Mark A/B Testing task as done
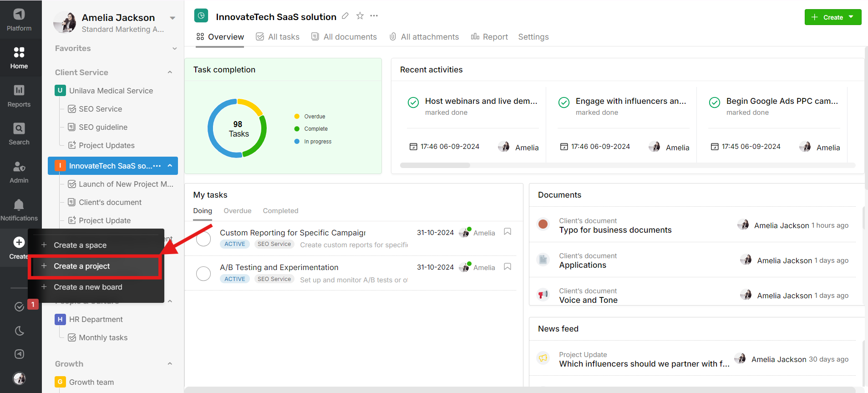 pyautogui.click(x=203, y=274)
